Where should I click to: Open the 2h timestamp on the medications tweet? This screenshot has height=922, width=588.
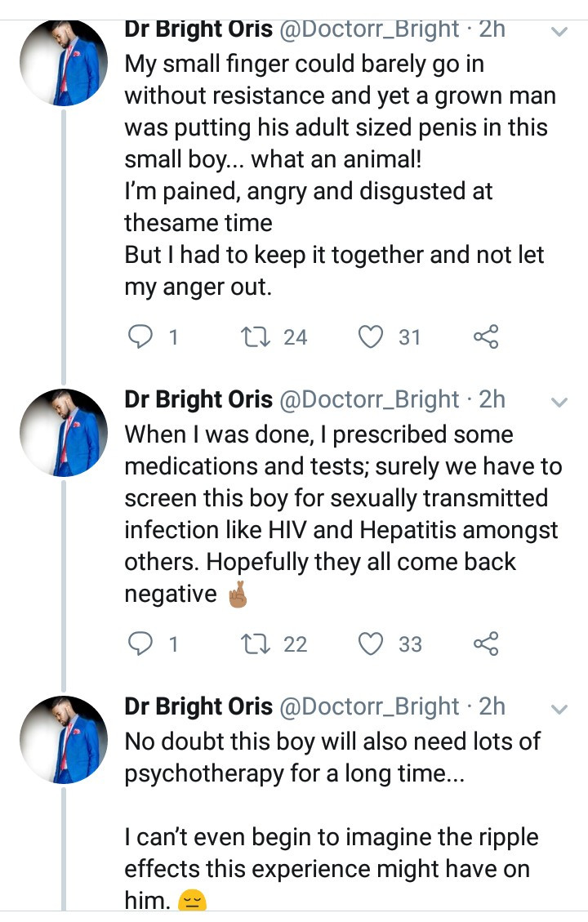click(x=492, y=399)
